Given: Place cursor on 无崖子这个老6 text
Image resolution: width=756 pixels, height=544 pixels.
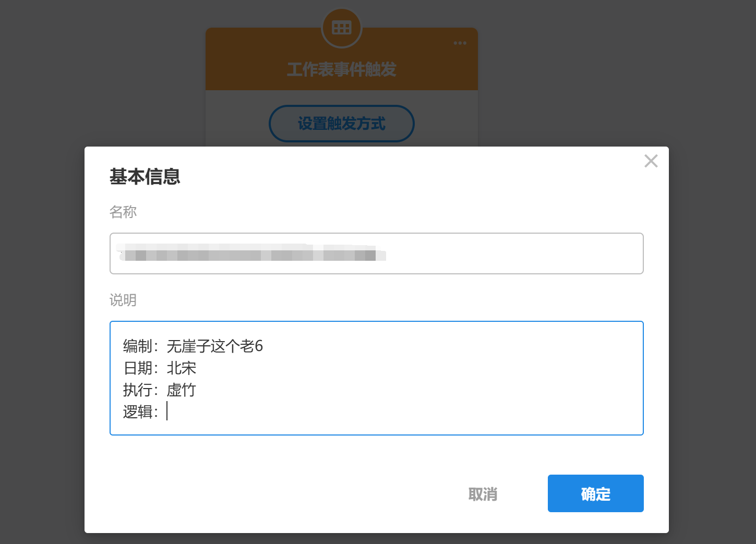Looking at the screenshot, I should pos(215,346).
